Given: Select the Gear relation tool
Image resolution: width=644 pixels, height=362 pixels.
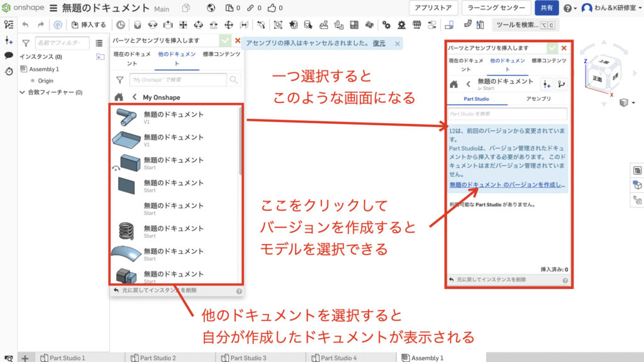Looking at the screenshot, I should click(387, 25).
